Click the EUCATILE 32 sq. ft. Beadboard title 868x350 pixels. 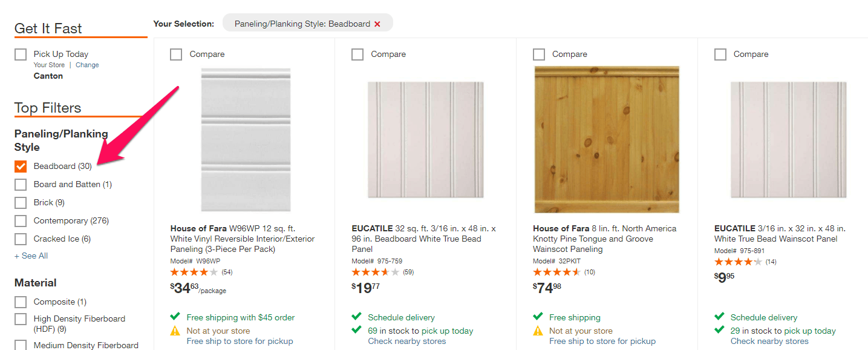coord(423,239)
